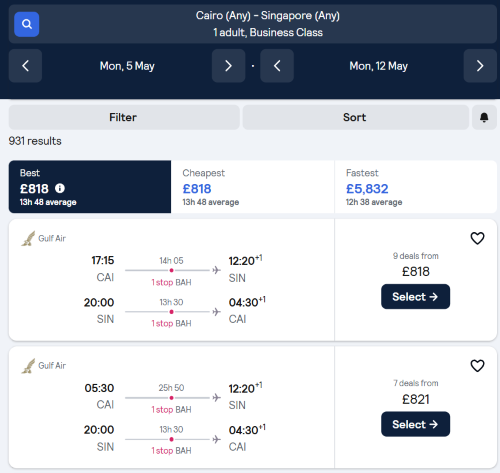
Task: Favorite the £821 Gulf Air flight with heart
Action: tap(477, 366)
